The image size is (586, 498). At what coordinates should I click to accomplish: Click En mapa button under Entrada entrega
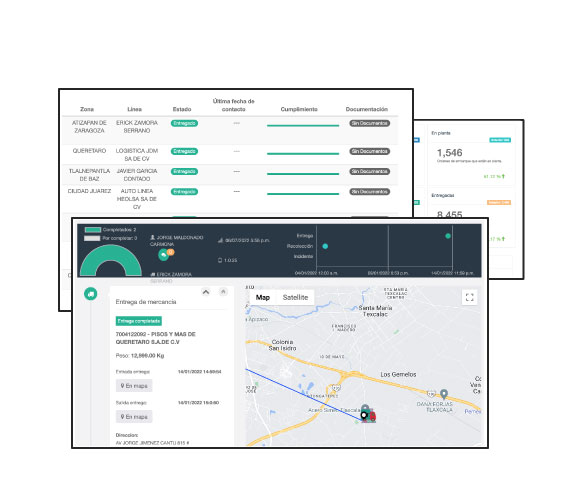tap(134, 386)
